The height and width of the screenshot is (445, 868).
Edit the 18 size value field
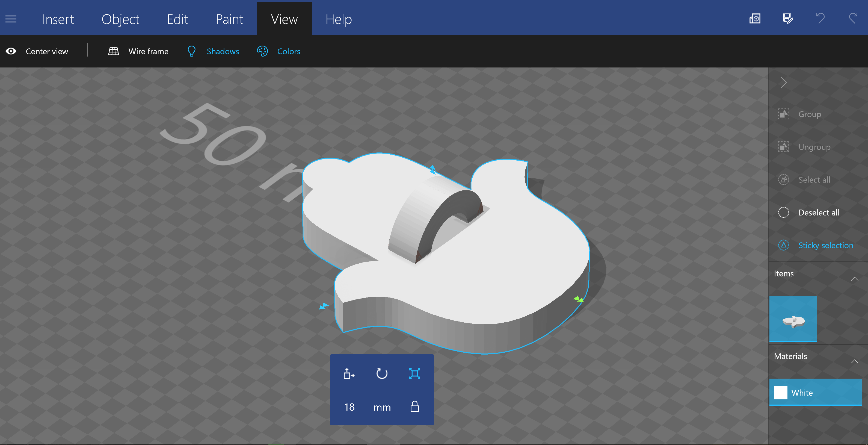[349, 407]
